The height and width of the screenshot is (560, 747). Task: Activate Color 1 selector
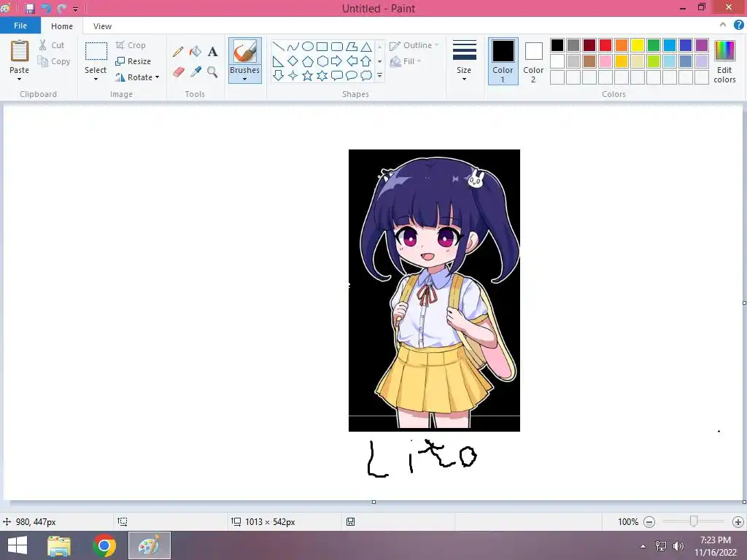click(503, 61)
